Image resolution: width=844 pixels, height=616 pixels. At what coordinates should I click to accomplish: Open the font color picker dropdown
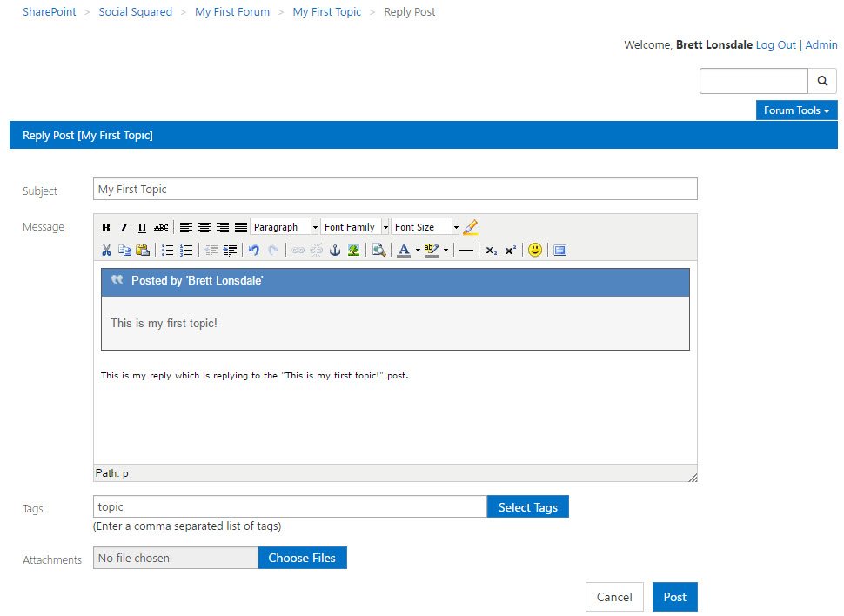(415, 250)
